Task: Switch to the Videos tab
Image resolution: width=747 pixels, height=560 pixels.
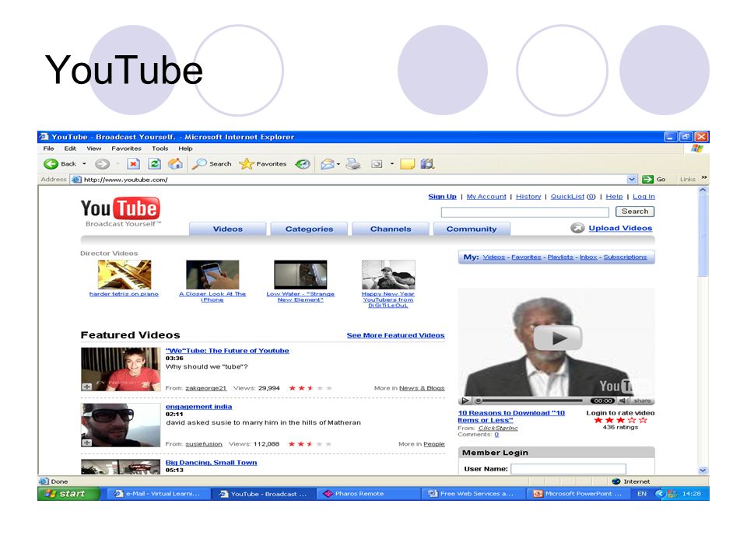Action: 228,229
